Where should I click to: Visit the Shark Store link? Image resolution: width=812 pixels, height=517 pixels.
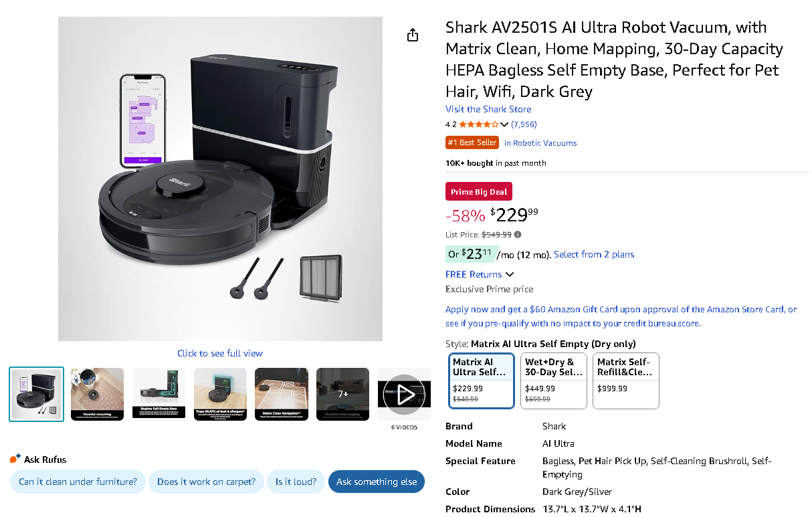point(488,109)
